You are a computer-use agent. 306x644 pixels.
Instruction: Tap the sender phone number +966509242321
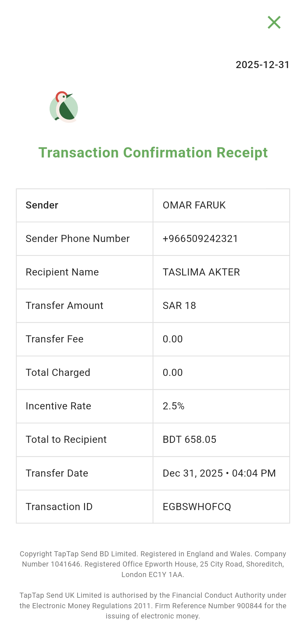point(200,239)
